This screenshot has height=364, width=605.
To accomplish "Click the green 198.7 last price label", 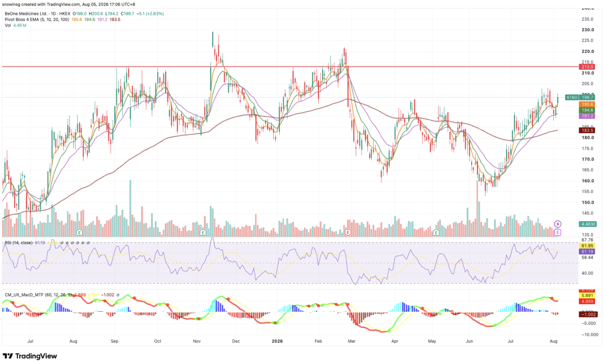I will point(587,98).
